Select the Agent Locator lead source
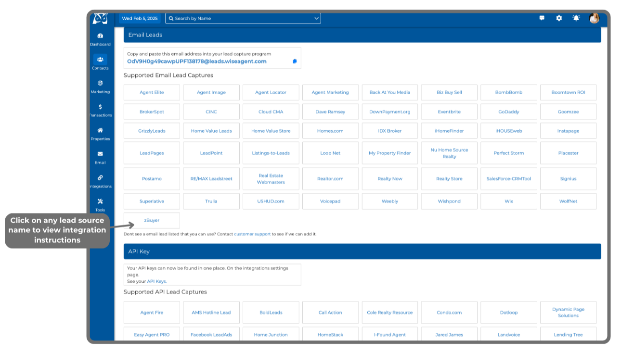Screen dimensions: 621x364 tap(271, 92)
